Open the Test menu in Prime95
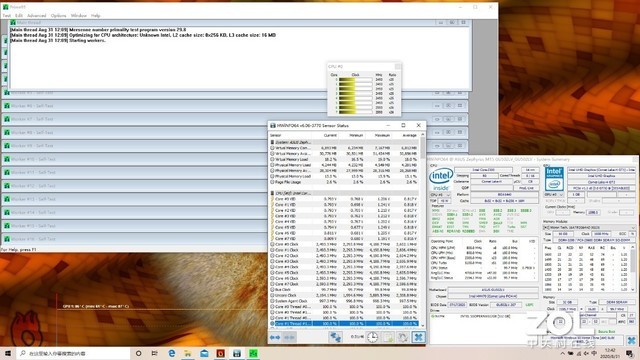This screenshot has height=360, width=640. pyautogui.click(x=7, y=16)
